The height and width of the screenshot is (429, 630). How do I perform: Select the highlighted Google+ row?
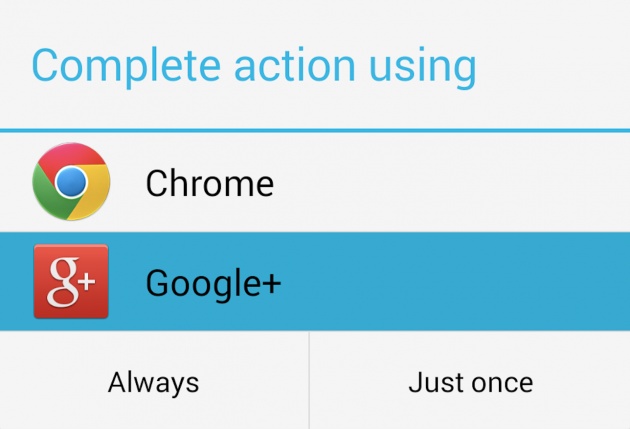click(x=315, y=281)
